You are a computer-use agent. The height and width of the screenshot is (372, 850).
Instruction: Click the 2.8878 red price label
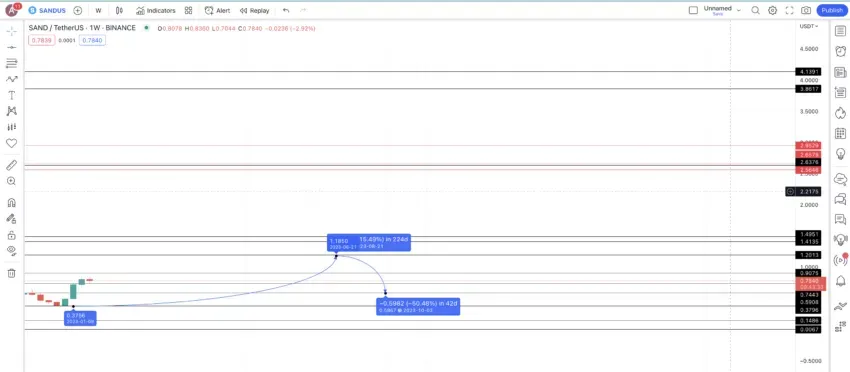[808, 155]
